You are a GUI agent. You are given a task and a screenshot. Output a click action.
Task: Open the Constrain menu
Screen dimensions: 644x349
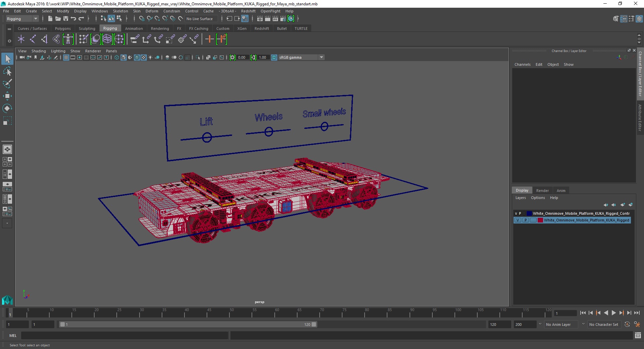172,11
